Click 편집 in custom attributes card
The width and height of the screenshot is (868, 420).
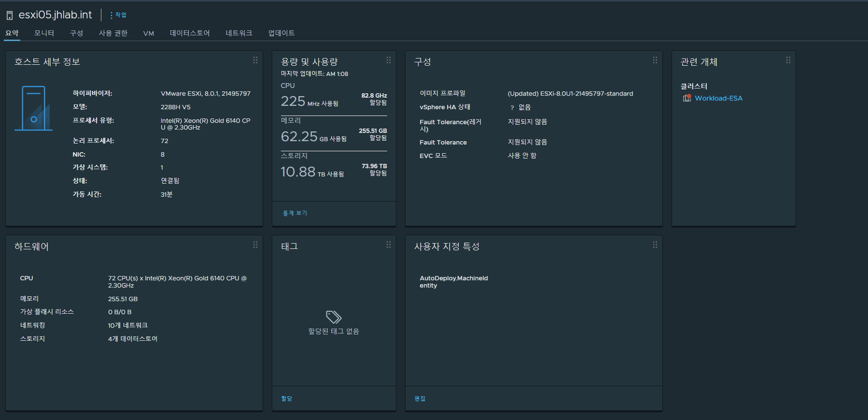pos(420,399)
